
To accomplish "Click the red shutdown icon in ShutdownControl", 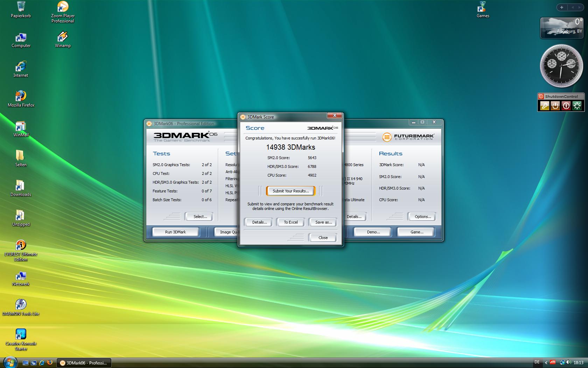I will point(566,105).
